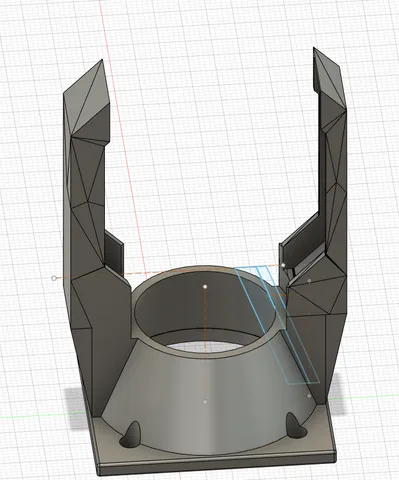Select the blue sketch rectangle profile
399x480 pixels.
coord(278,325)
